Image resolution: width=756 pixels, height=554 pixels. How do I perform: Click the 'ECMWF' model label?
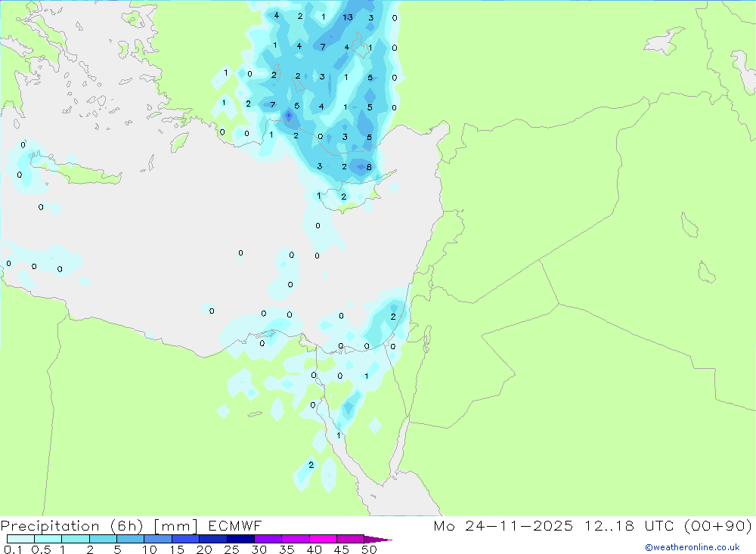tap(235, 525)
